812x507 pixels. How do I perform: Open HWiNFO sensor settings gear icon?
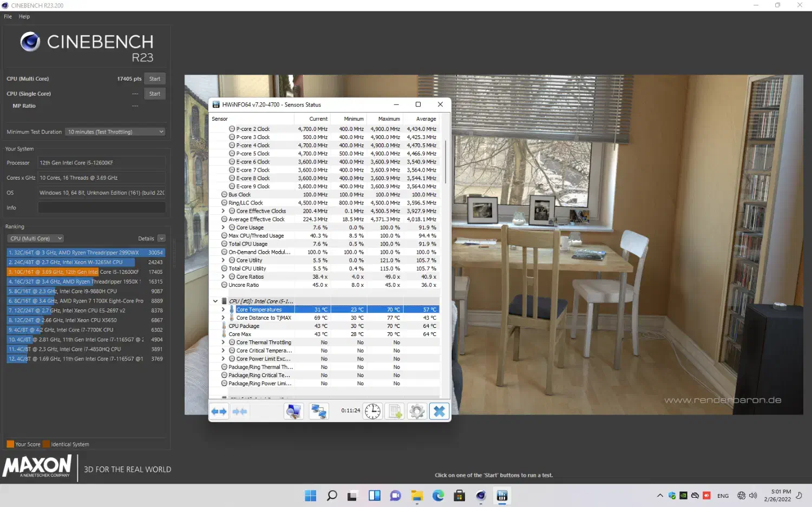(x=417, y=412)
